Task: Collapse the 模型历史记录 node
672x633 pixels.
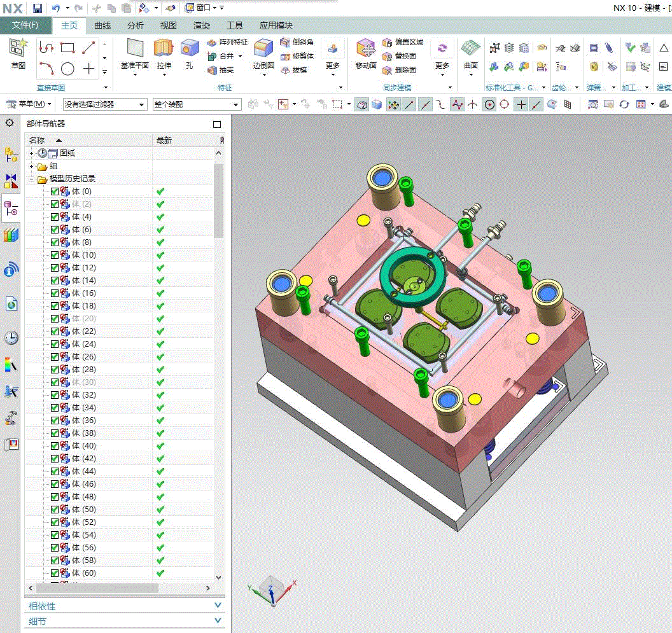Action: (x=31, y=179)
